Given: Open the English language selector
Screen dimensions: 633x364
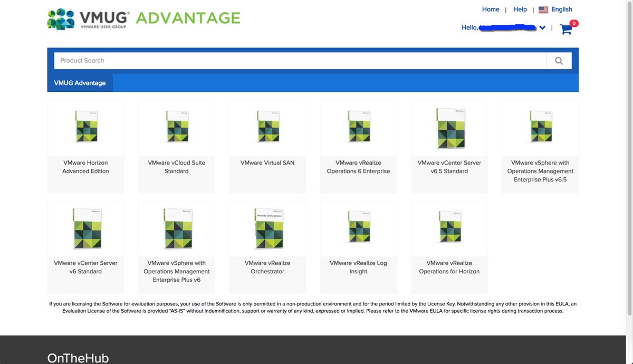Looking at the screenshot, I should click(561, 9).
